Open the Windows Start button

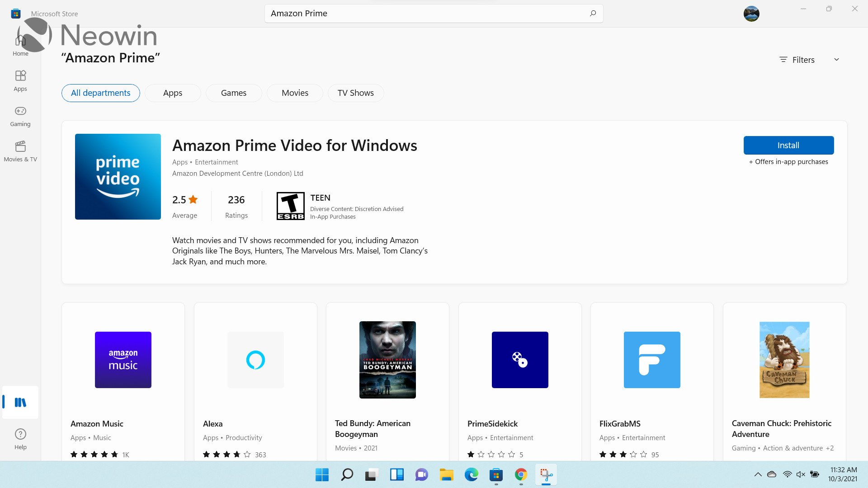(322, 475)
